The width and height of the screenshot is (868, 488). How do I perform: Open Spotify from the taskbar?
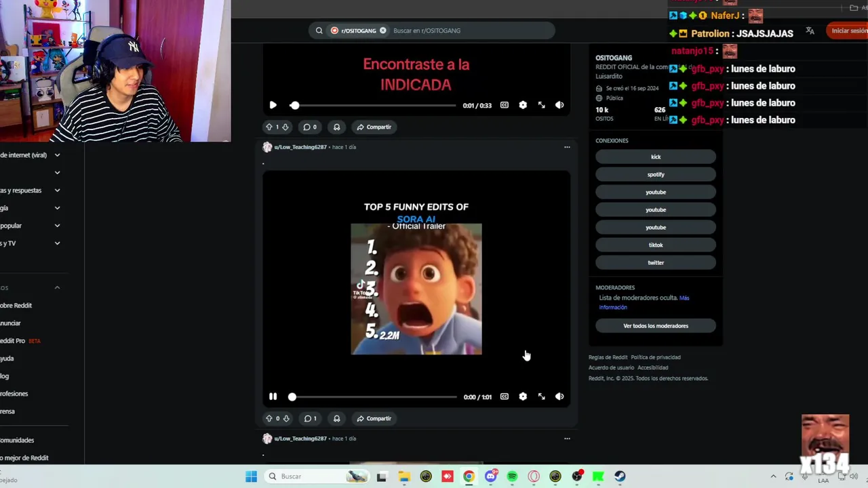512,476
